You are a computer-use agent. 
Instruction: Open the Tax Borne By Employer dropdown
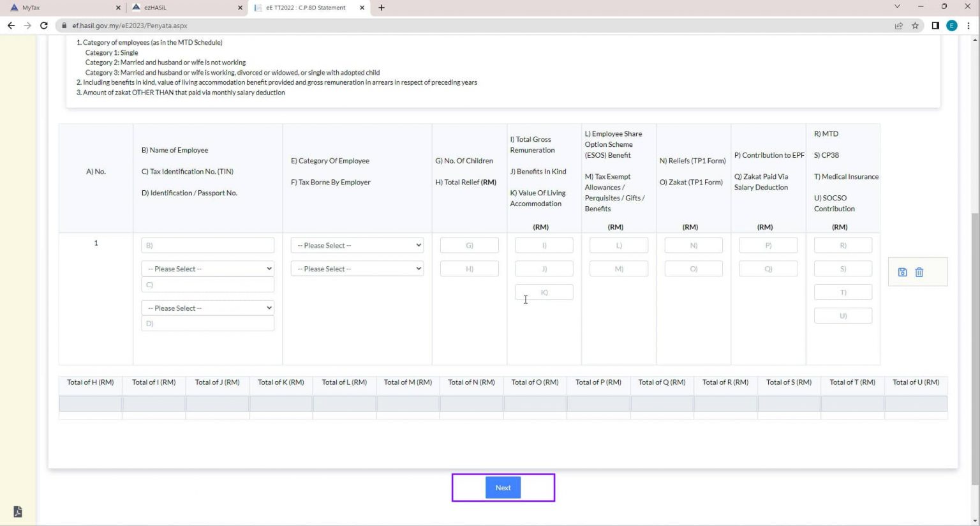357,268
